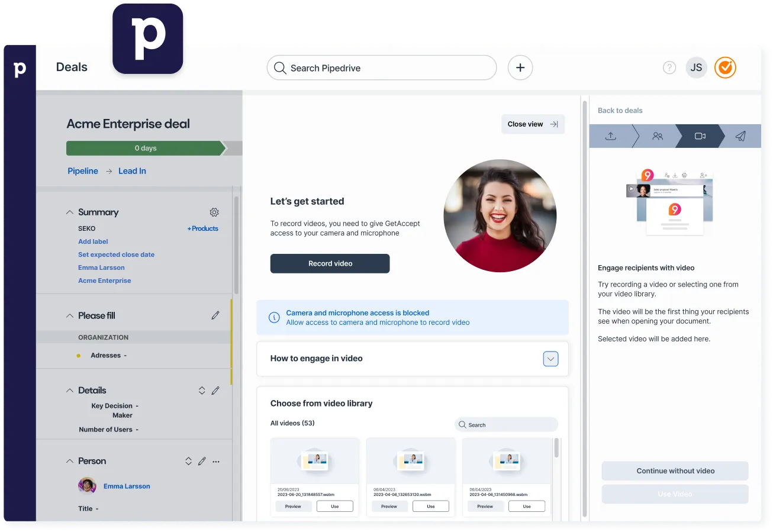Click the video library scrollbar

tap(556, 447)
